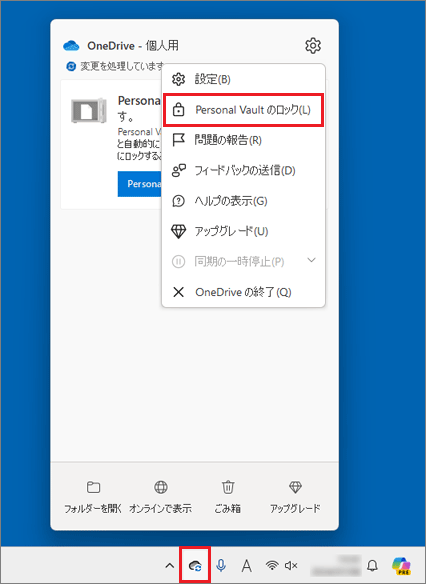The height and width of the screenshot is (584, 426).
Task: Launch the Copilot taskbar icon
Action: pyautogui.click(x=401, y=566)
